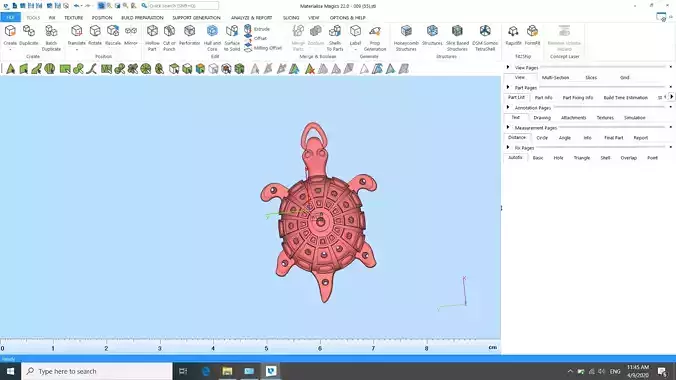Click the Mirror tool icon
The width and height of the screenshot is (676, 380).
131,31
